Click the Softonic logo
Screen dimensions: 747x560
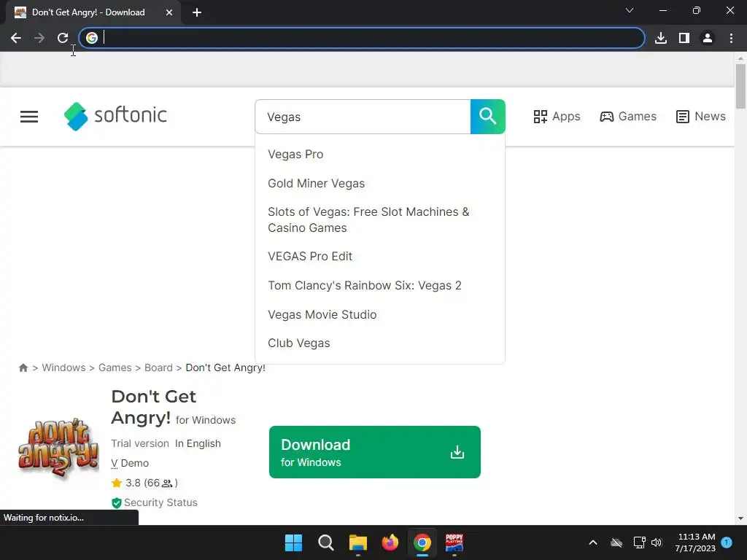pyautogui.click(x=115, y=116)
